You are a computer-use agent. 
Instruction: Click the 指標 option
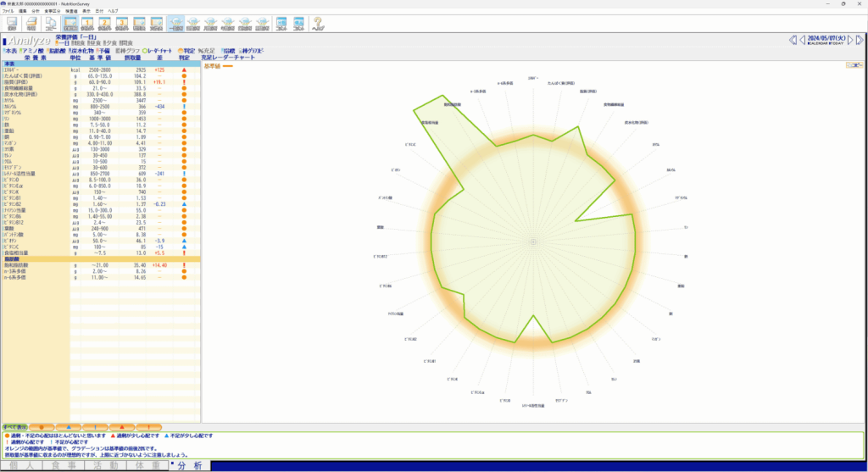tap(228, 51)
